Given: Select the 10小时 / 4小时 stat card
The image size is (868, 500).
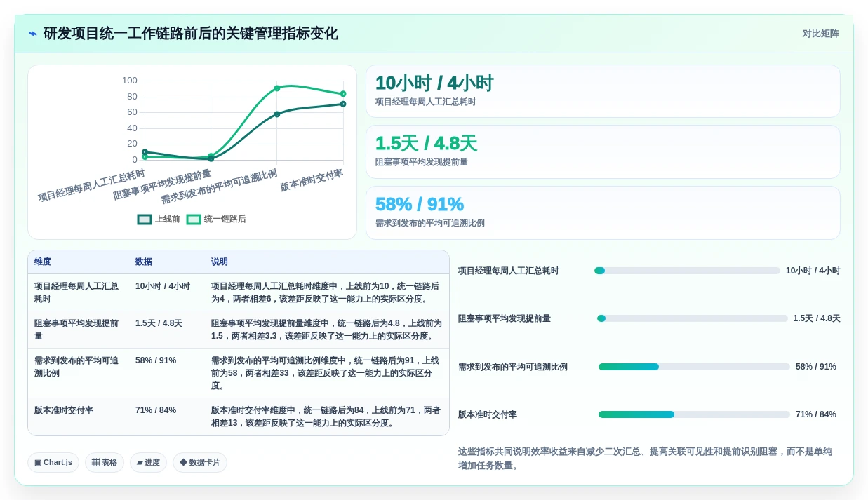Looking at the screenshot, I should [603, 91].
